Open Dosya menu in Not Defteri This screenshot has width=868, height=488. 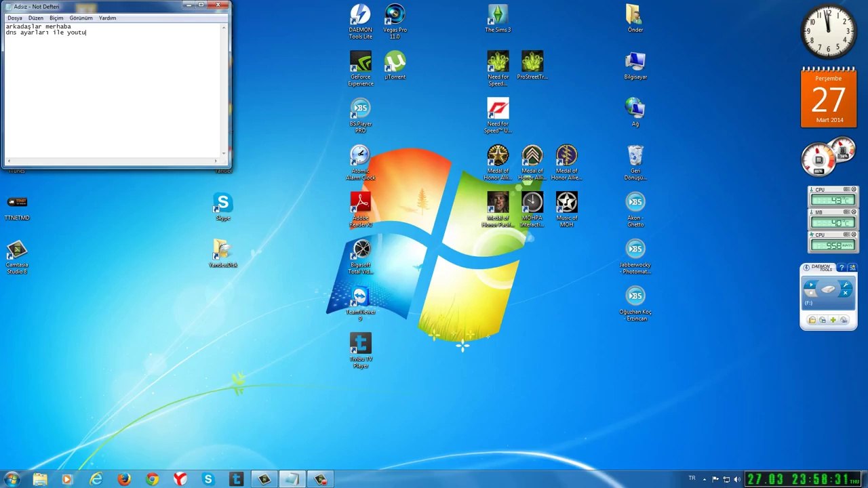pyautogui.click(x=14, y=18)
